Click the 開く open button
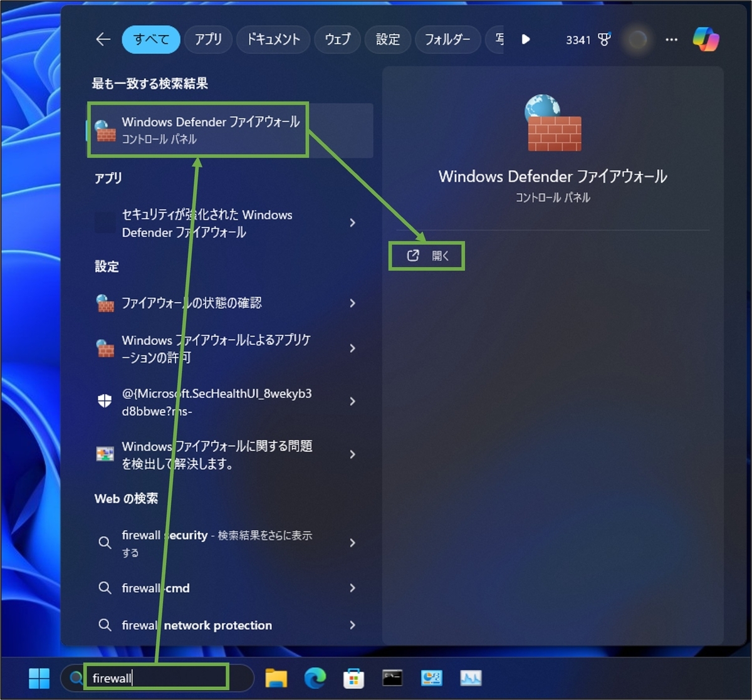This screenshot has width=752, height=700. pyautogui.click(x=427, y=256)
